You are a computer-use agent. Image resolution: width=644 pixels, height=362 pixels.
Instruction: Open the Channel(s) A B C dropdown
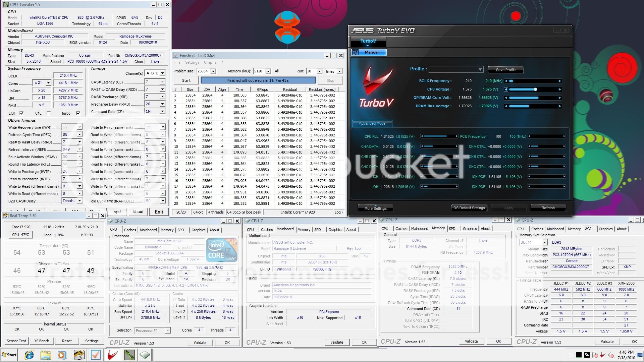pos(162,73)
